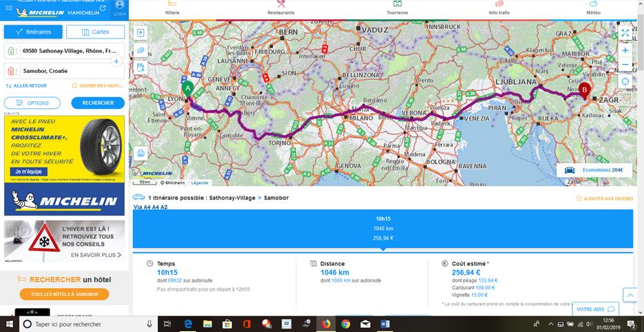Click the Login user icon
The width and height of the screenshot is (644, 332).
(119, 8)
